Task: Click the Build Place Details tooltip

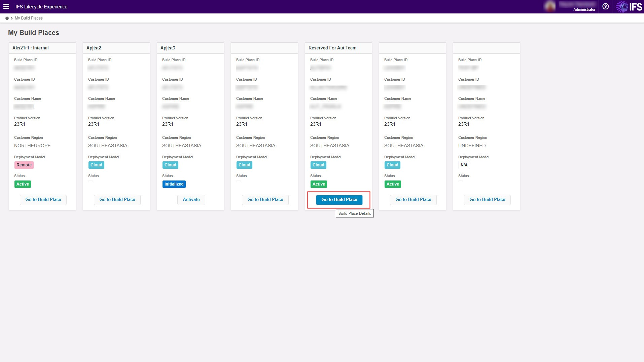Action: pos(355,213)
